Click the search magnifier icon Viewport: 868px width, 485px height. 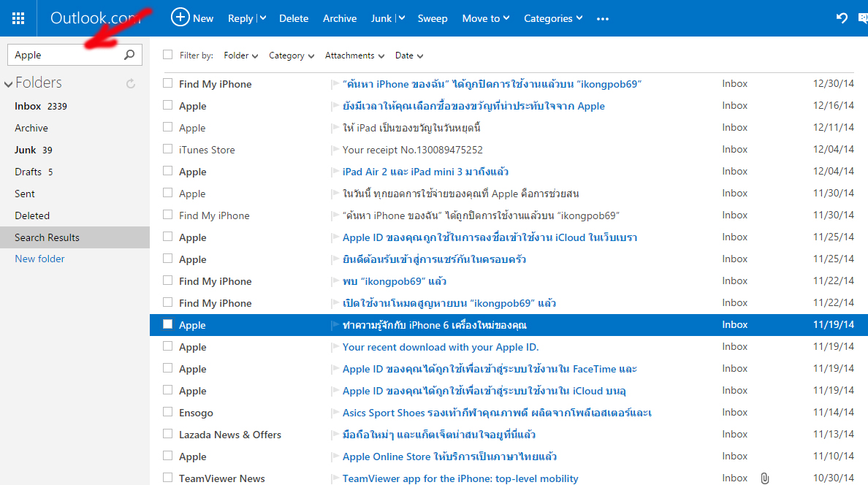(129, 55)
